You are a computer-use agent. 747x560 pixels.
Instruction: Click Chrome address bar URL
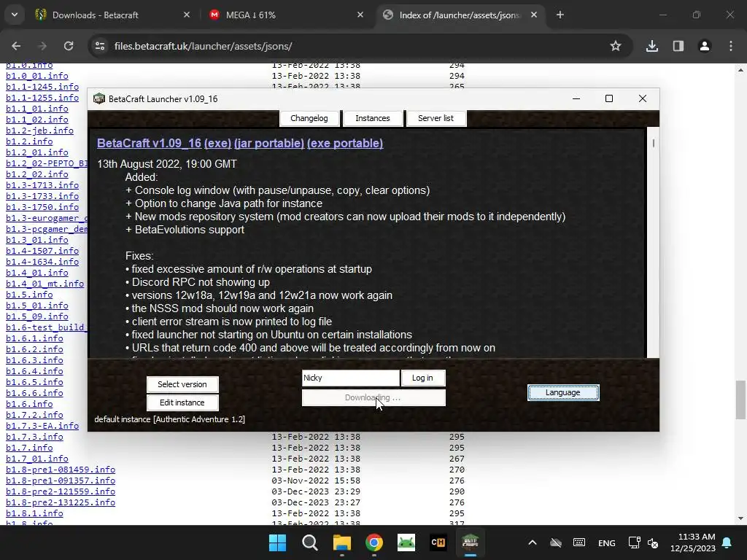(203, 46)
